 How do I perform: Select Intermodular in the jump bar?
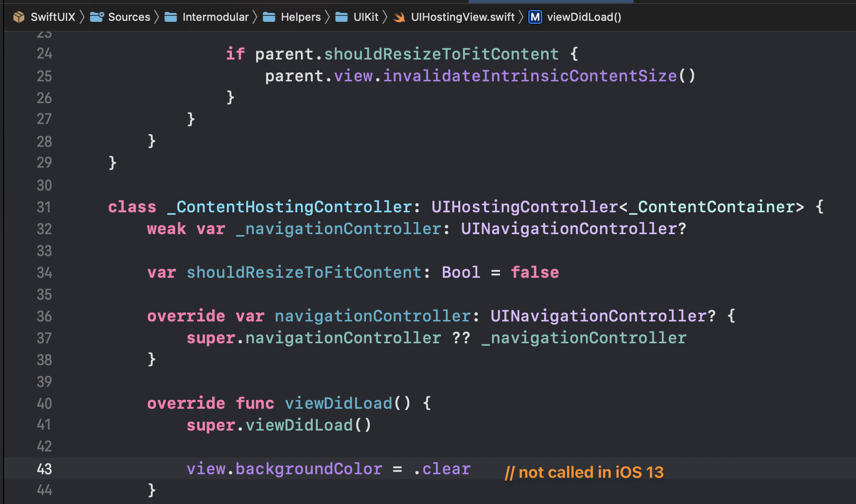pos(216,16)
